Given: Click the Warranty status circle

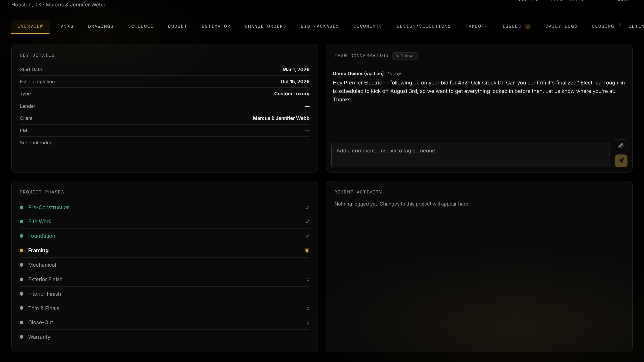Looking at the screenshot, I should coord(308,337).
